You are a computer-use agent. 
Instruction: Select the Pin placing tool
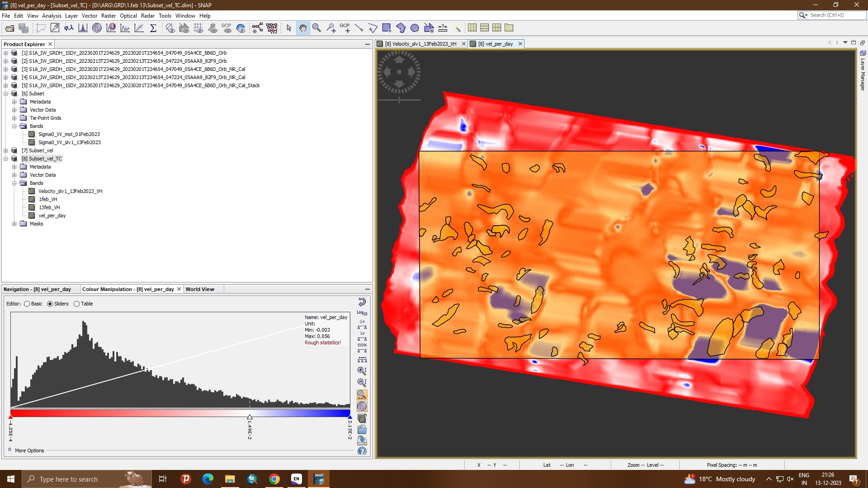pyautogui.click(x=331, y=28)
